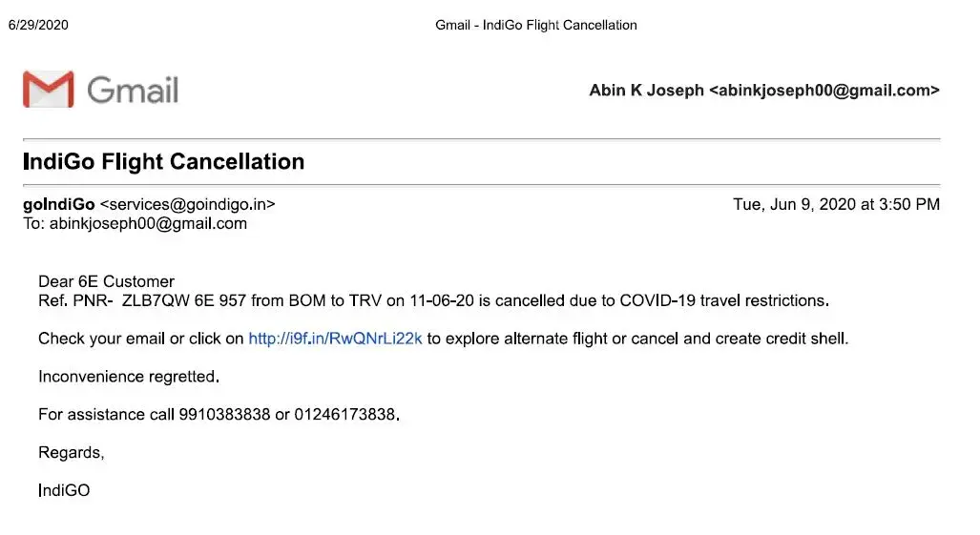Click the print date 6/29/2020 in the page header

[x=38, y=25]
